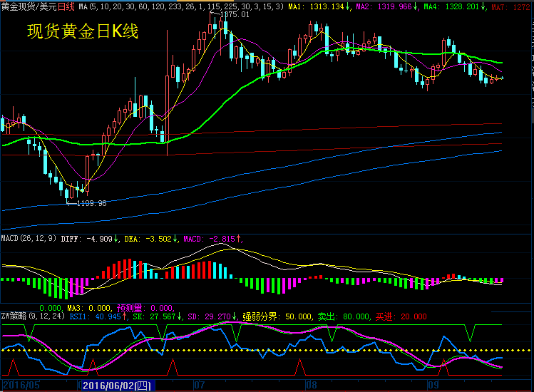Click the DEA -3.502 readout

[x=149, y=239]
